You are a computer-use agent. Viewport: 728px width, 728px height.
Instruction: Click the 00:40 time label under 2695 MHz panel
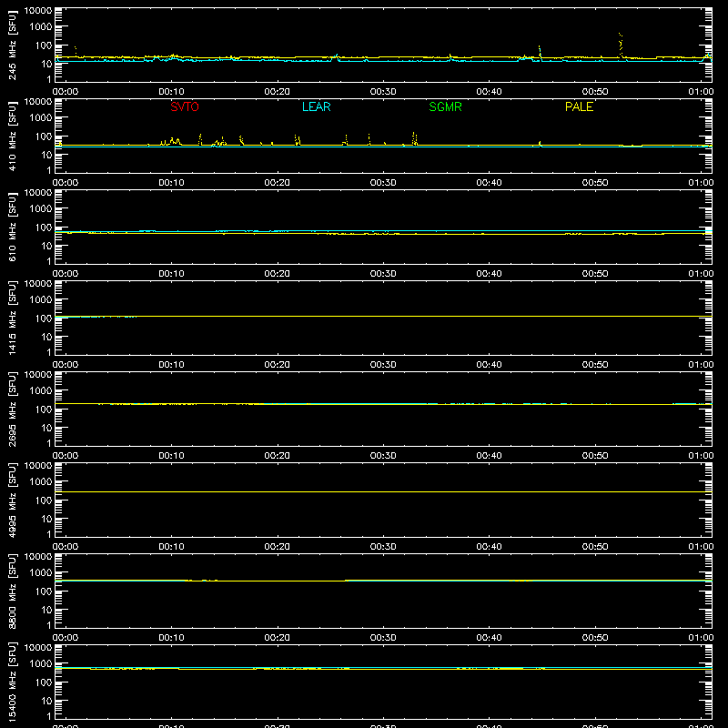coord(489,456)
